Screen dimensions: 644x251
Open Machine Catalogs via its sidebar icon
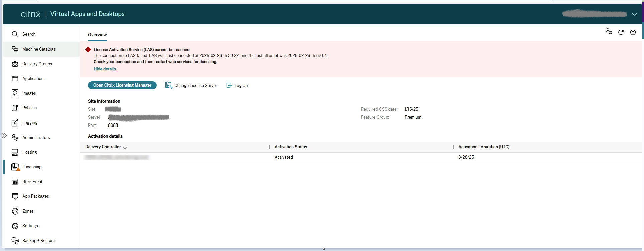pos(15,49)
